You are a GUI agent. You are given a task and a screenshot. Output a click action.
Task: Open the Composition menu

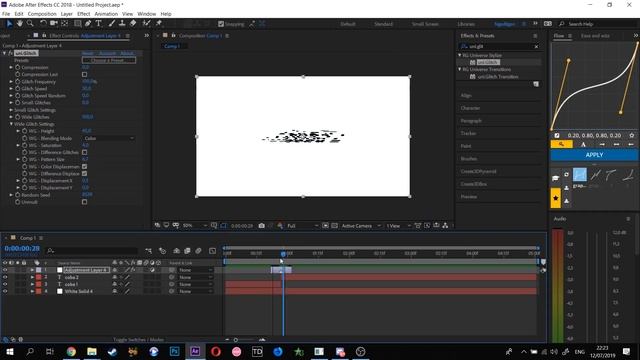pos(42,14)
